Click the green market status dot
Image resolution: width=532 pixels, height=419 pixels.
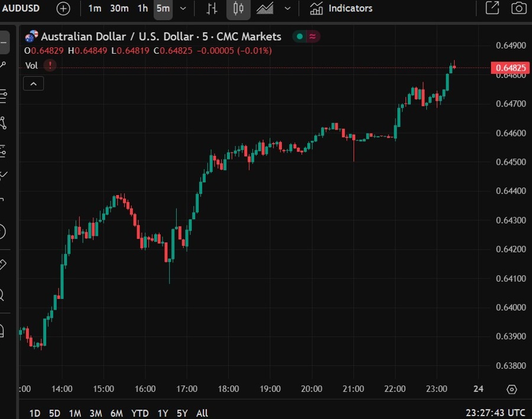point(300,36)
